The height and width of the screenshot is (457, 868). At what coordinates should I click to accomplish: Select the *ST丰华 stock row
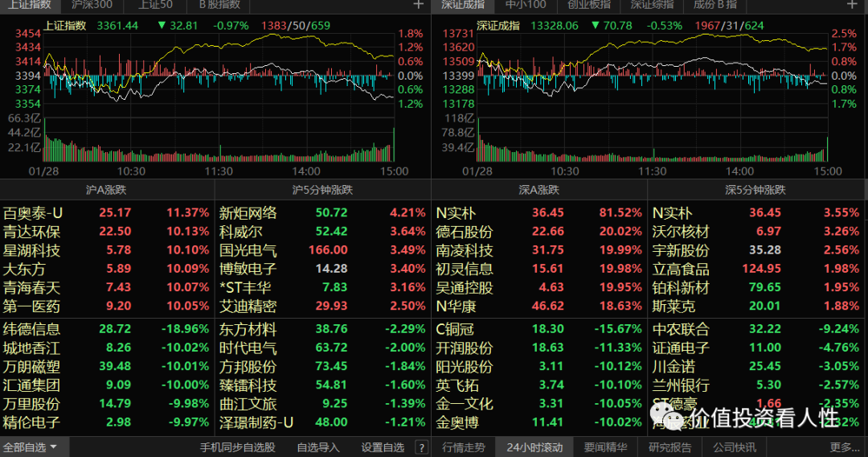(323, 287)
